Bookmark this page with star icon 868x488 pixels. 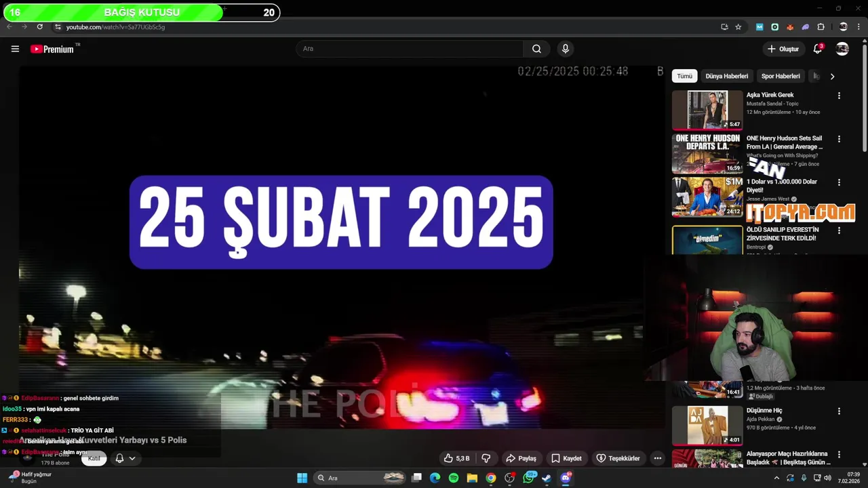coord(738,27)
